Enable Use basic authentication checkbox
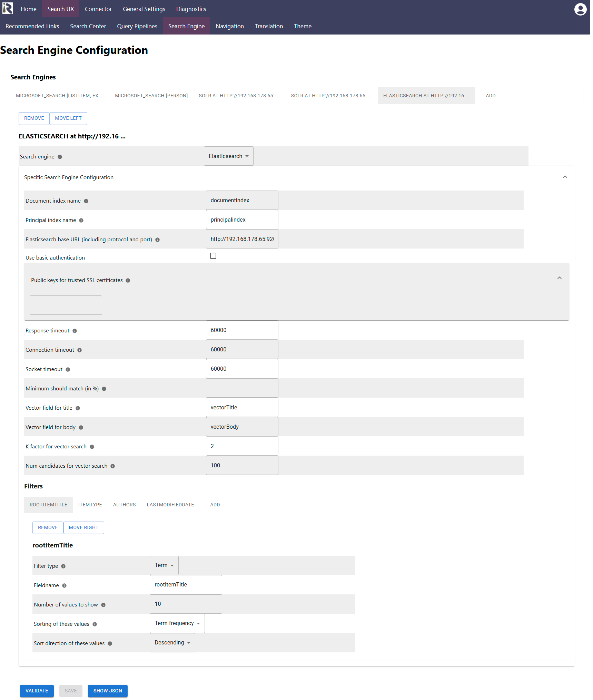Viewport: 593px width, 700px height. [213, 256]
